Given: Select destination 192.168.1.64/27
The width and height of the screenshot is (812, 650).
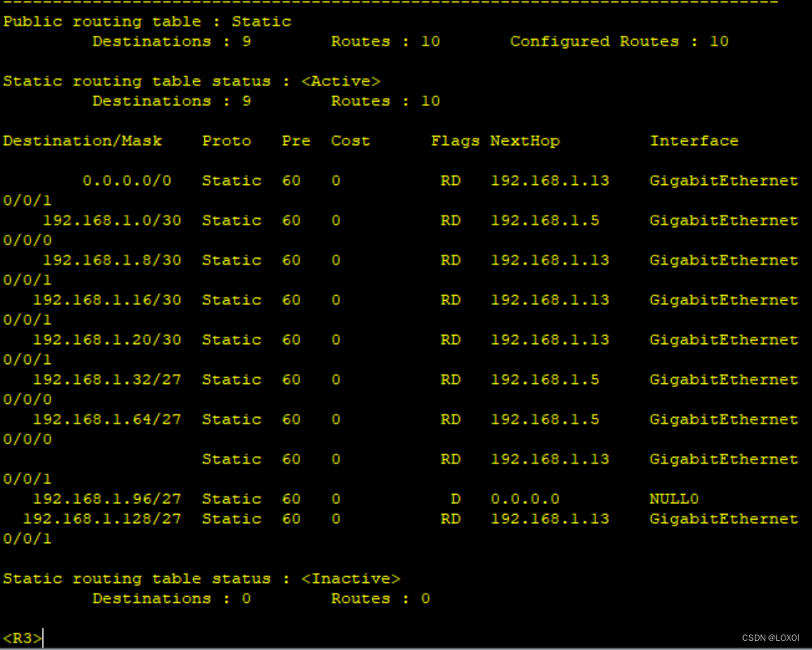Looking at the screenshot, I should click(107, 420).
